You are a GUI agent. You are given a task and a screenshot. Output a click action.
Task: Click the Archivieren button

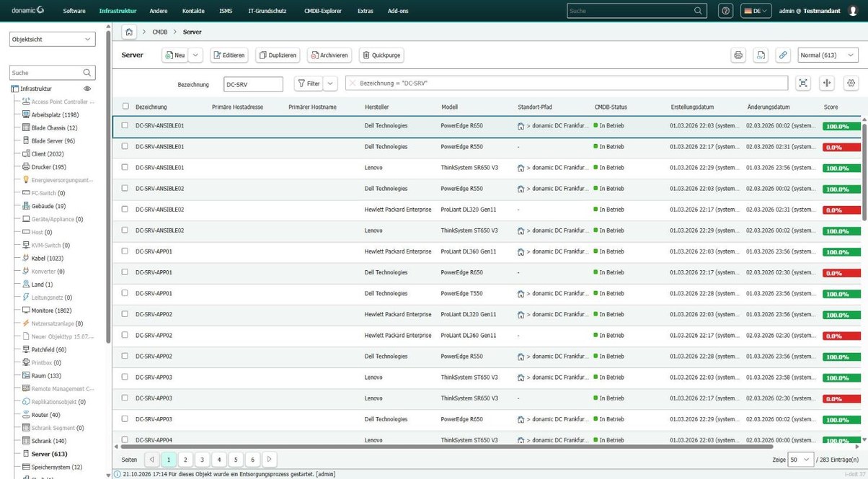[329, 55]
